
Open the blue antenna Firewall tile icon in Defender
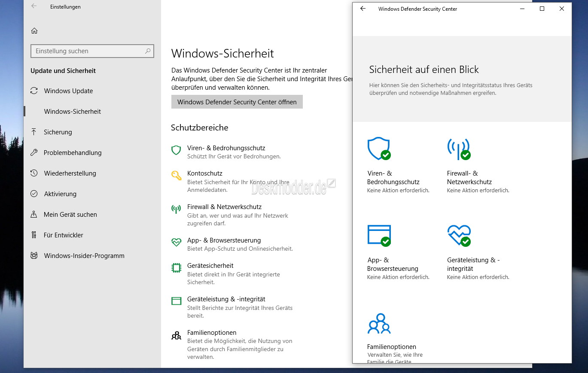(x=459, y=149)
